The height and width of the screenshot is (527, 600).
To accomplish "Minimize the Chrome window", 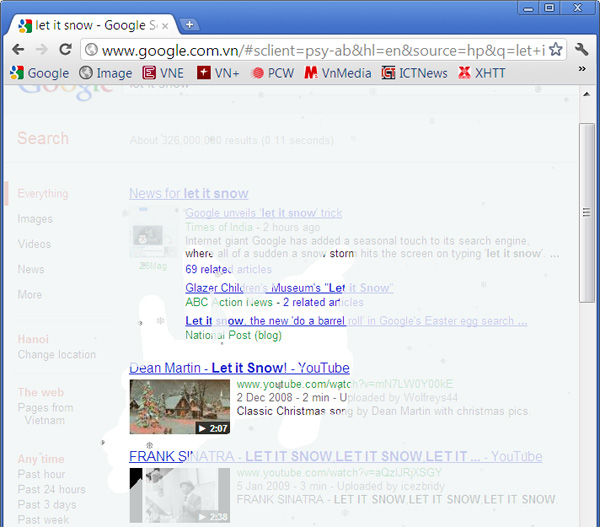I will point(528,8).
